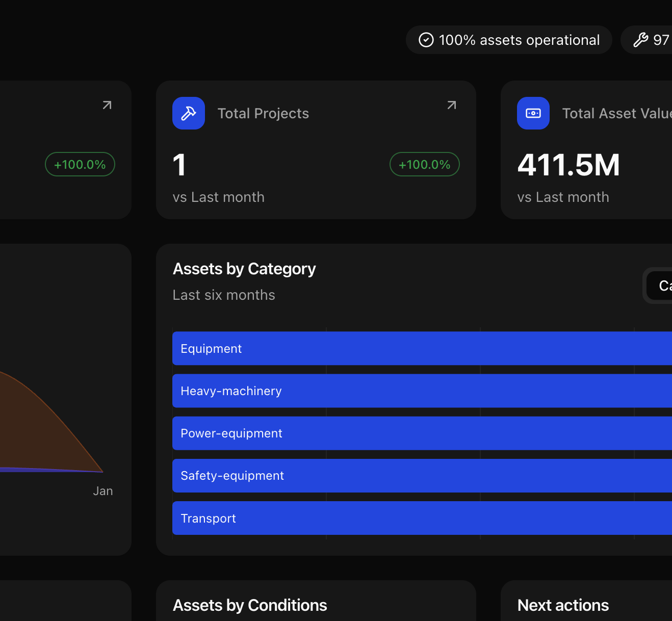Viewport: 672px width, 621px height.
Task: Click the 411.5M asset value figure
Action: pos(568,165)
